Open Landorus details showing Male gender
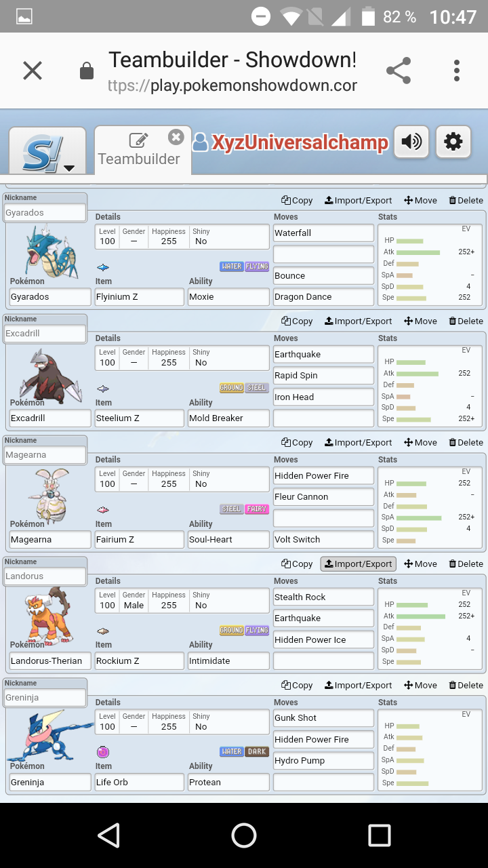 point(182,601)
